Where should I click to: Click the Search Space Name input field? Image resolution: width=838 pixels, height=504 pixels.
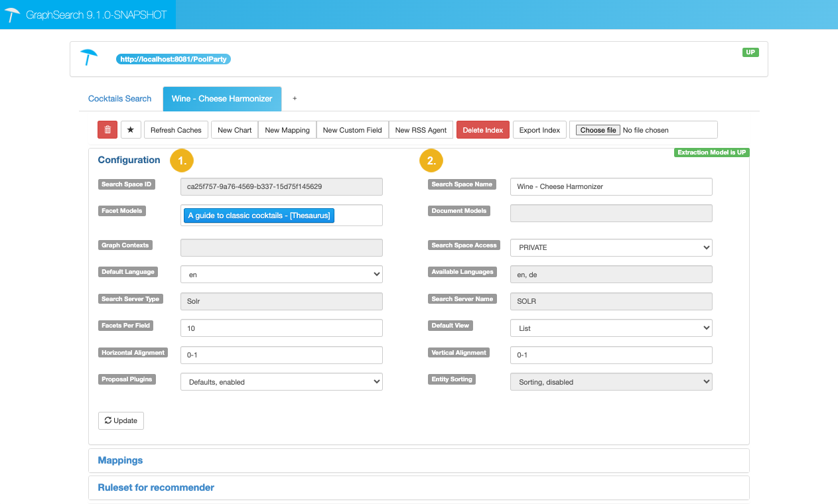[611, 186]
